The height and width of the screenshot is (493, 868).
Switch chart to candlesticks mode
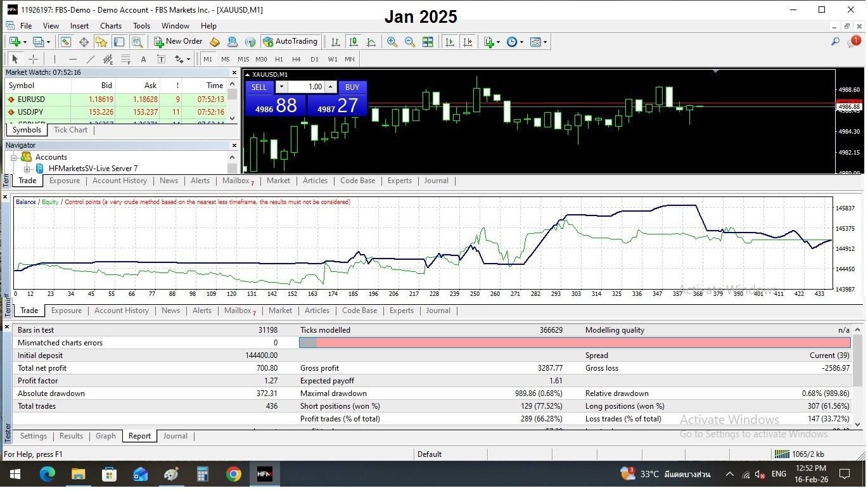(x=354, y=42)
